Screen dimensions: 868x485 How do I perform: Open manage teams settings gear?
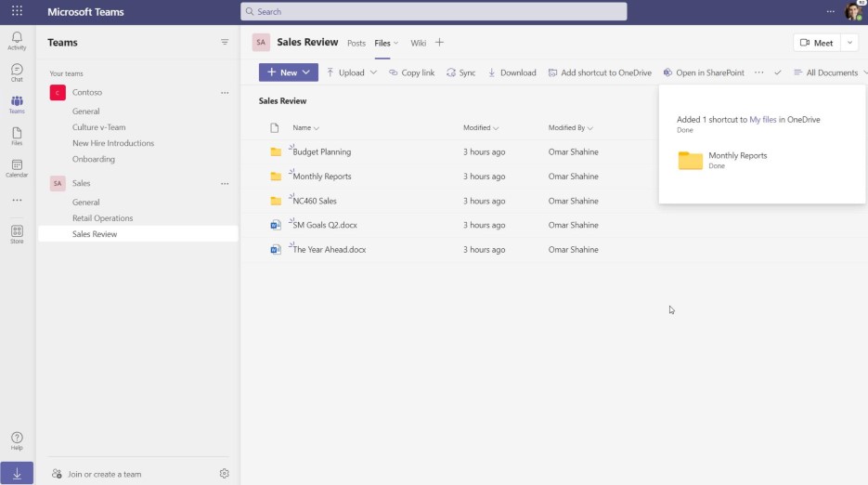tap(225, 473)
